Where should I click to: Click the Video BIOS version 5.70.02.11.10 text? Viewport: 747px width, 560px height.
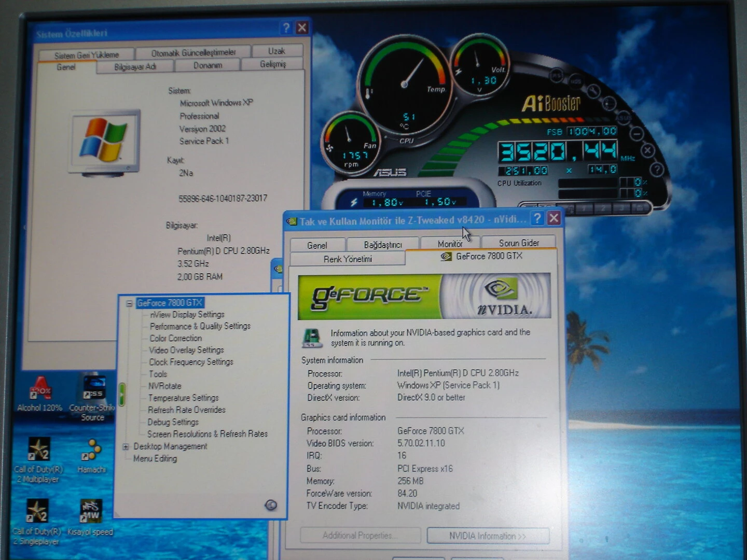[421, 443]
